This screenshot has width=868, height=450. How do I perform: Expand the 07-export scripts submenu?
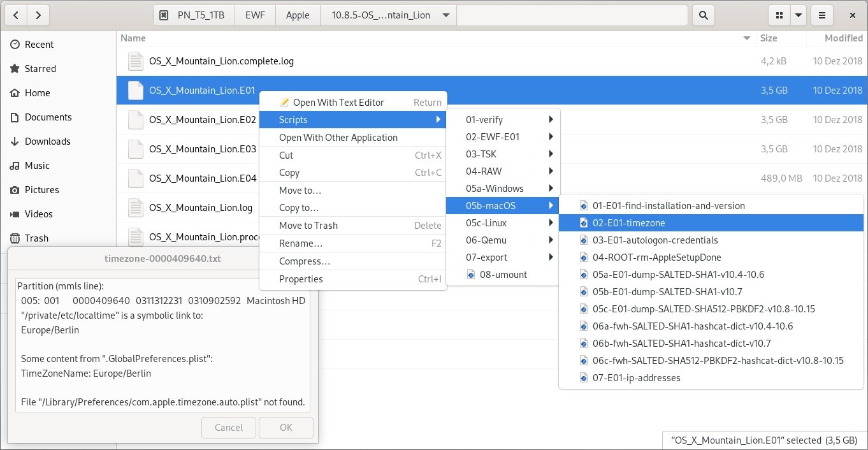(503, 258)
